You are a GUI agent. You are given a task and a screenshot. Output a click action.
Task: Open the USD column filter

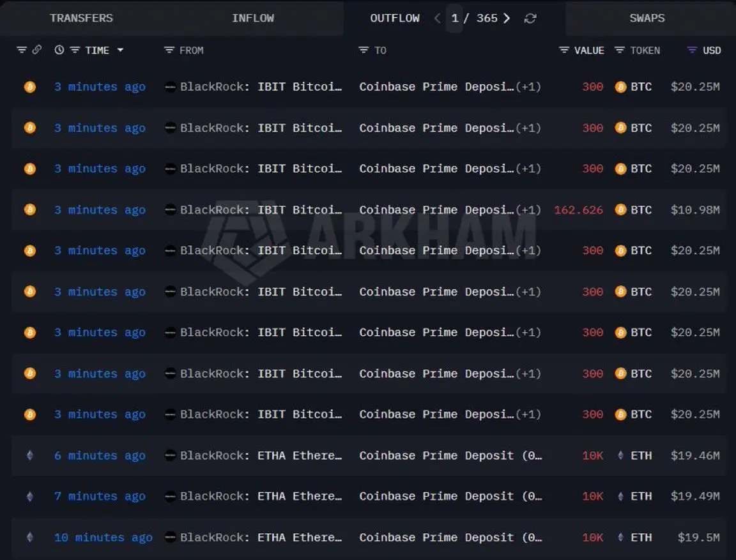[x=692, y=50]
